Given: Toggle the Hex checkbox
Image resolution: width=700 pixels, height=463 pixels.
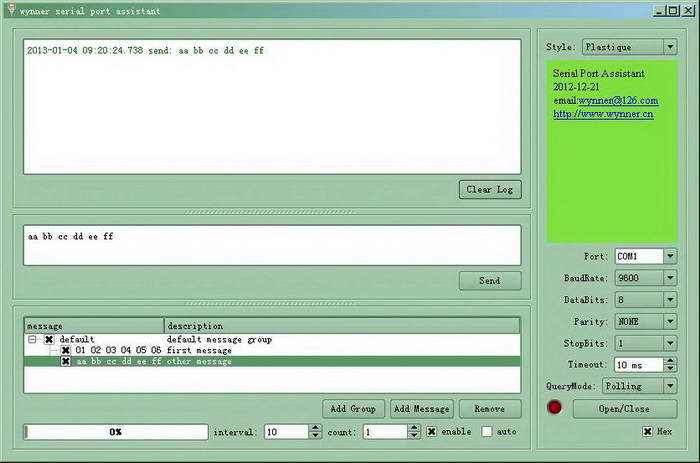Looking at the screenshot, I should coord(647,431).
